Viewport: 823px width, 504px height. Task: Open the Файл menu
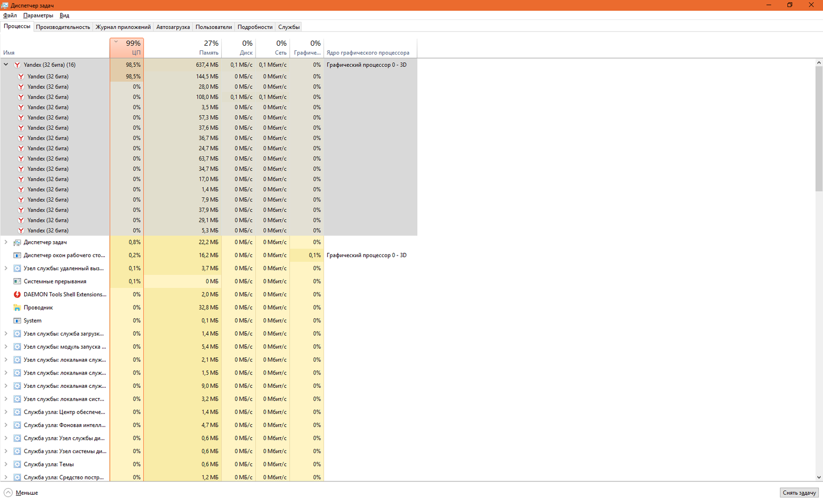[10, 15]
